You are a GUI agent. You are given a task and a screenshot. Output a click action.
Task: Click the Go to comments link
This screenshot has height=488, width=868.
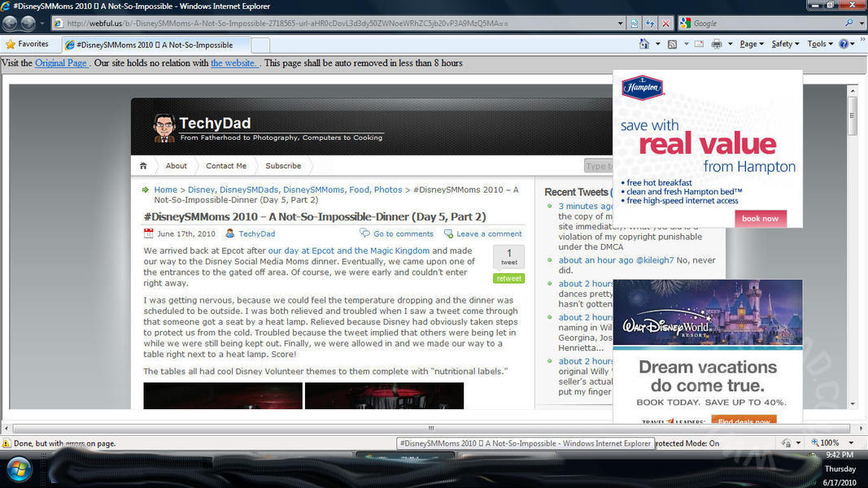pos(403,233)
